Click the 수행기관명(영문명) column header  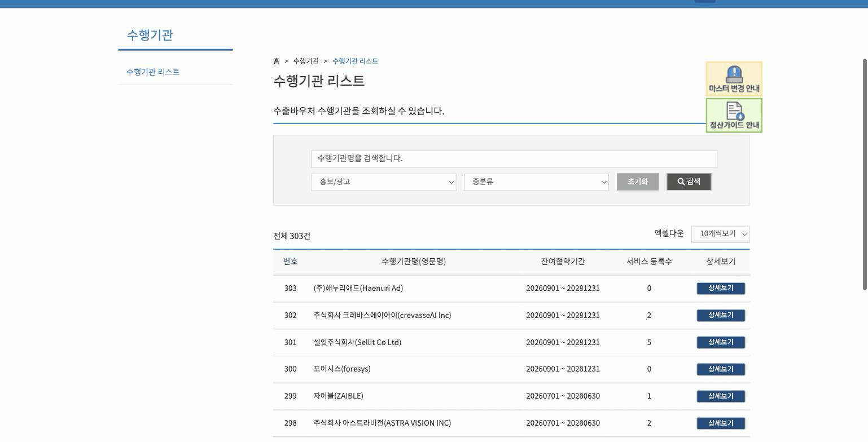point(414,262)
